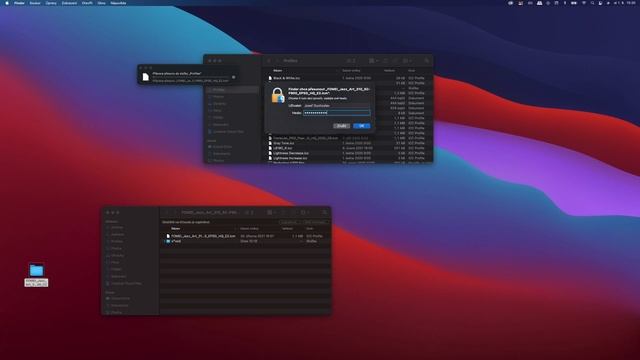Click the lock icon in authentication dialog
Image resolution: width=640 pixels, height=360 pixels.
[x=278, y=96]
